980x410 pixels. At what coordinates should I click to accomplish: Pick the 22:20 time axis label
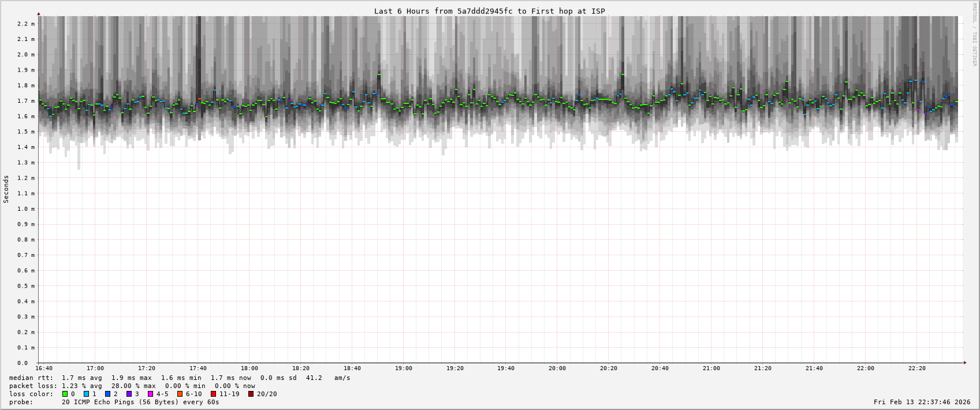[916, 368]
